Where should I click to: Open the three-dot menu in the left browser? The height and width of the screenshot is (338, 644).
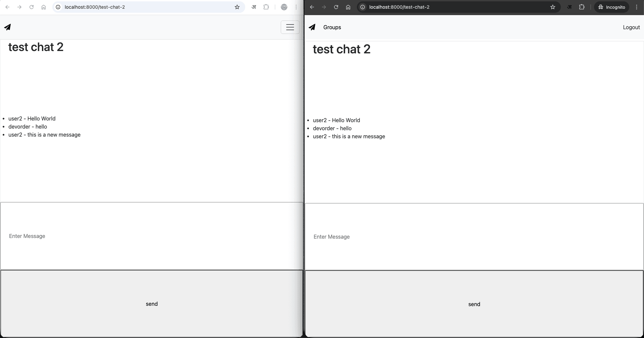[x=297, y=7]
